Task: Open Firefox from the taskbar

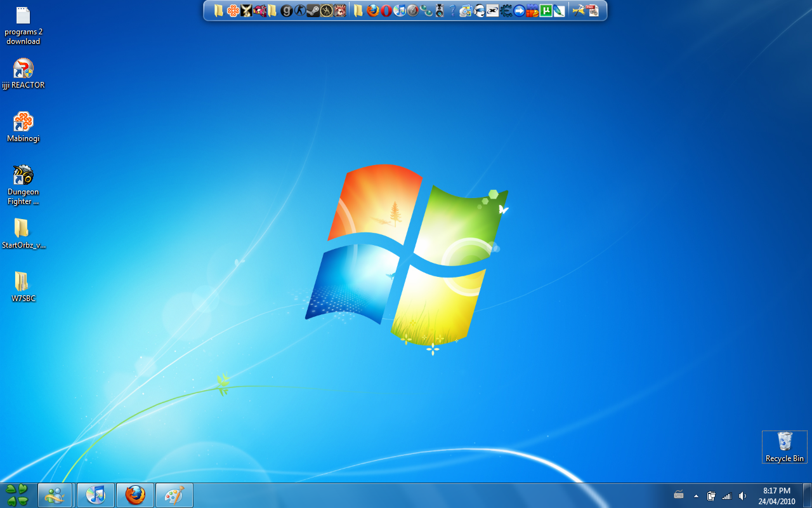Action: click(x=135, y=495)
